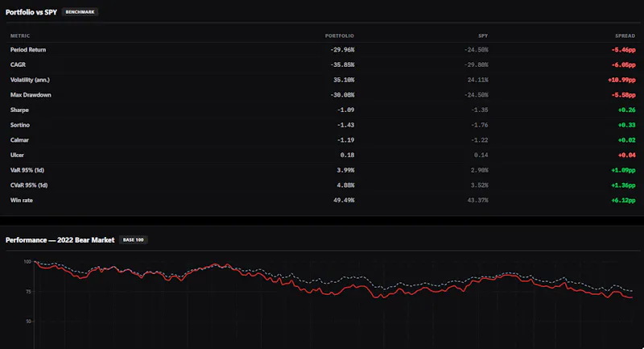
Task: Select the portfolio Max Drawdown value
Action: (342, 95)
